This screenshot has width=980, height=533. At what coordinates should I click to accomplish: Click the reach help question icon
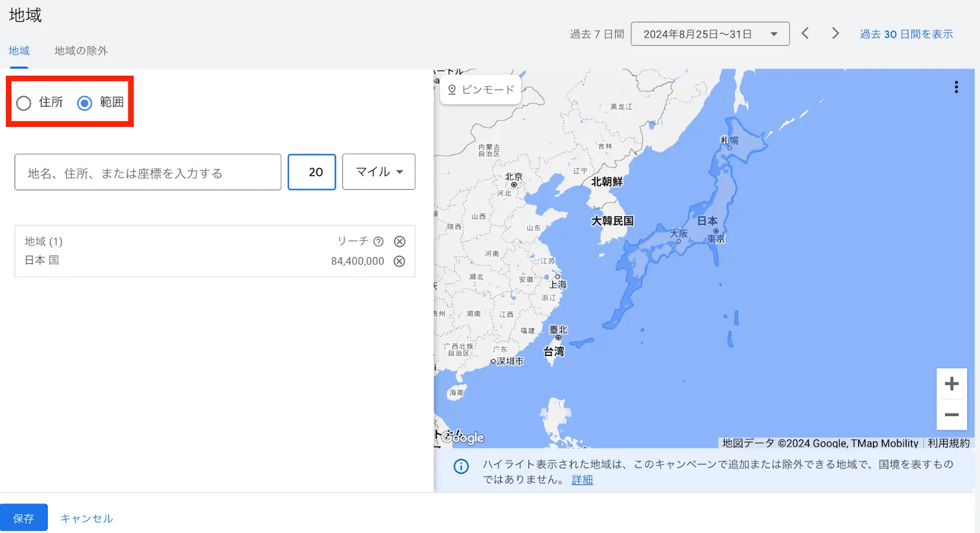click(379, 241)
